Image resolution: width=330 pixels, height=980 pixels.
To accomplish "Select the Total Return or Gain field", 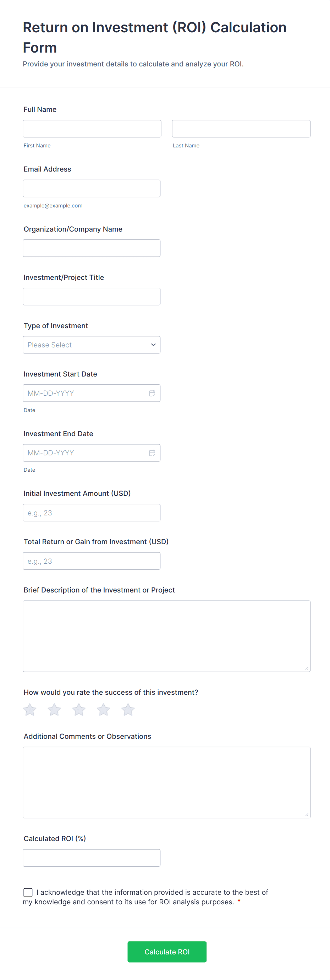I will coord(92,561).
